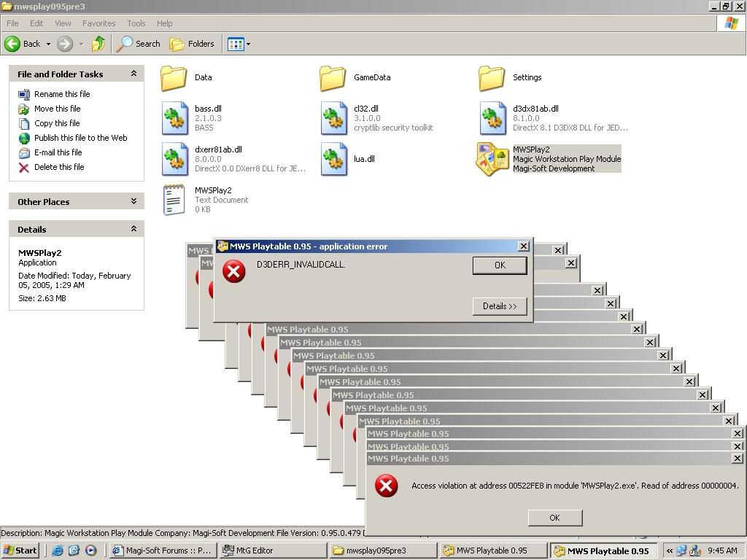
Task: Launch Internet Explorer from Quick Launch
Action: [x=58, y=551]
